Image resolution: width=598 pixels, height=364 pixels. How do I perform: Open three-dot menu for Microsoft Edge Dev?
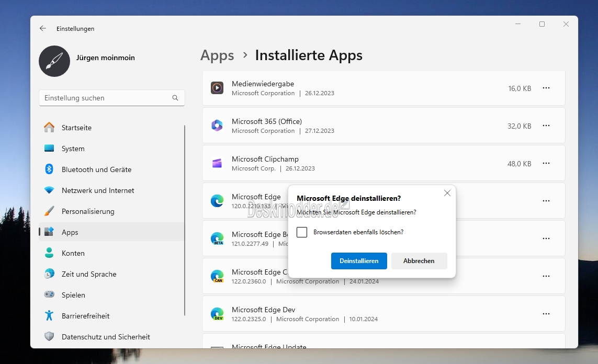pos(546,314)
